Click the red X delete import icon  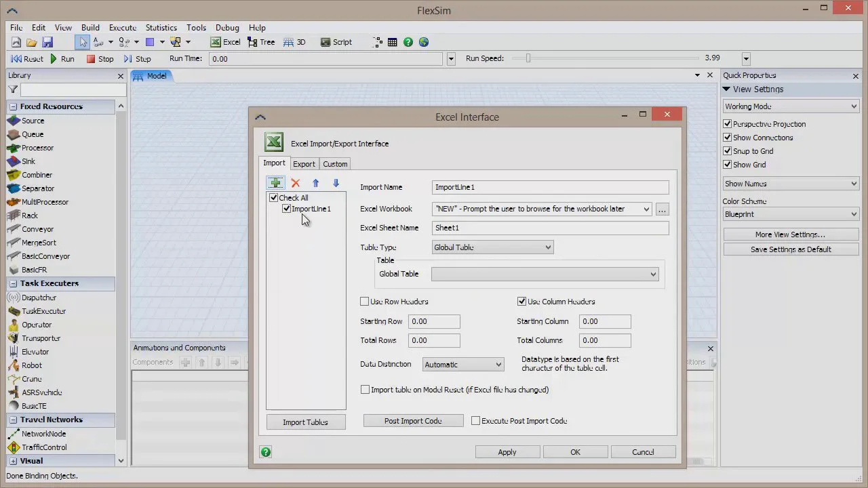coord(295,183)
